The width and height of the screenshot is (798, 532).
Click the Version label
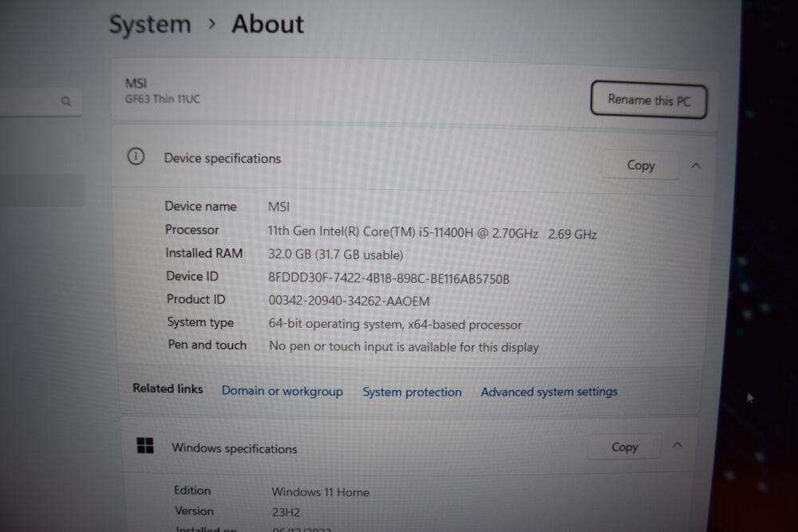(194, 510)
